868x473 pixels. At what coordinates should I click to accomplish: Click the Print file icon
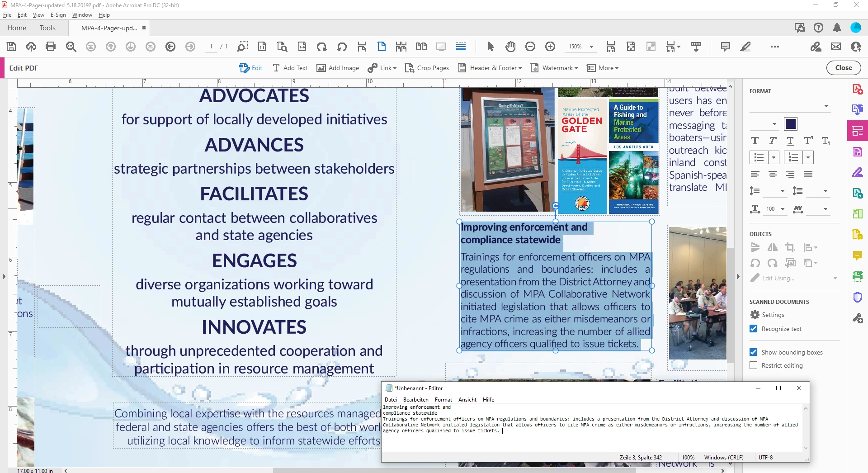coord(51,47)
